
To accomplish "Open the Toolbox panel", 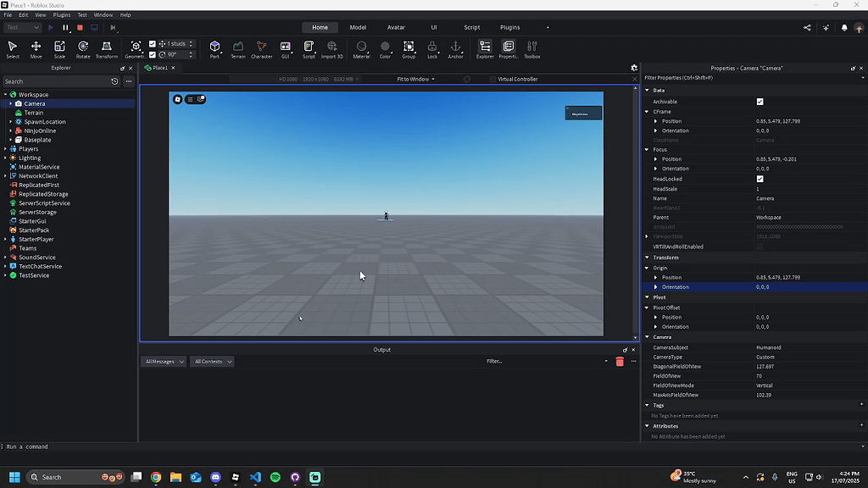I will [531, 48].
